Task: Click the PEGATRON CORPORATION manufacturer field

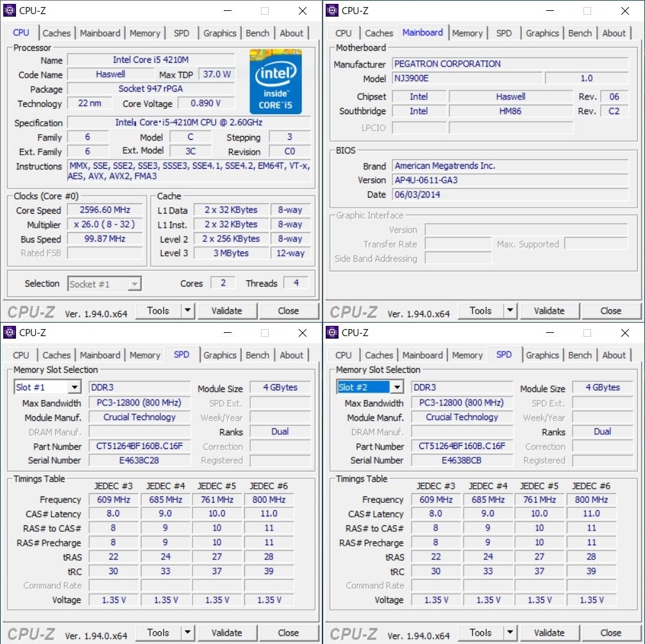Action: point(510,64)
